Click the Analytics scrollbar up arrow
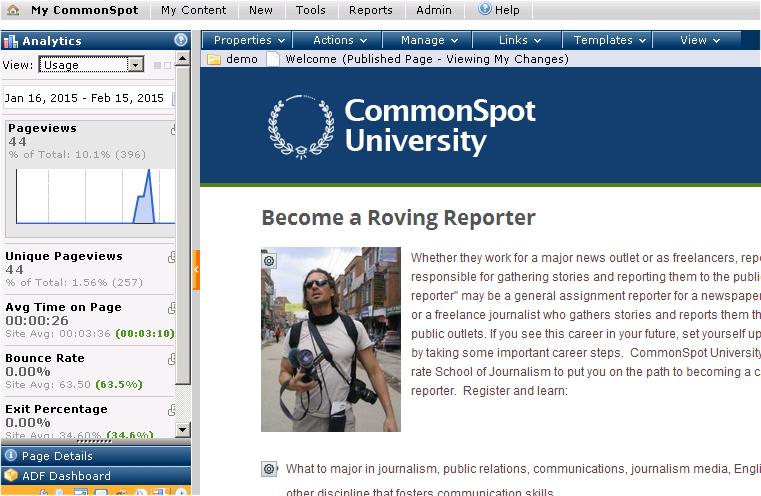The height and width of the screenshot is (496, 761). click(x=182, y=59)
